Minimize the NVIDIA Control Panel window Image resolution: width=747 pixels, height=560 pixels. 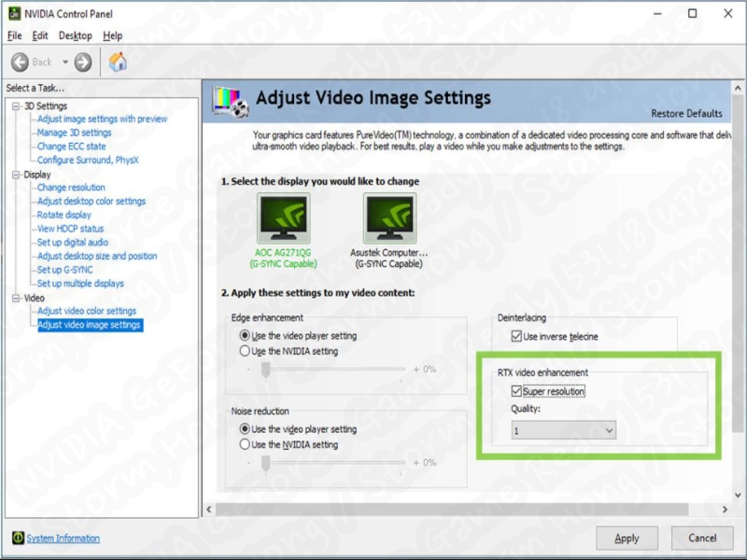tap(658, 13)
